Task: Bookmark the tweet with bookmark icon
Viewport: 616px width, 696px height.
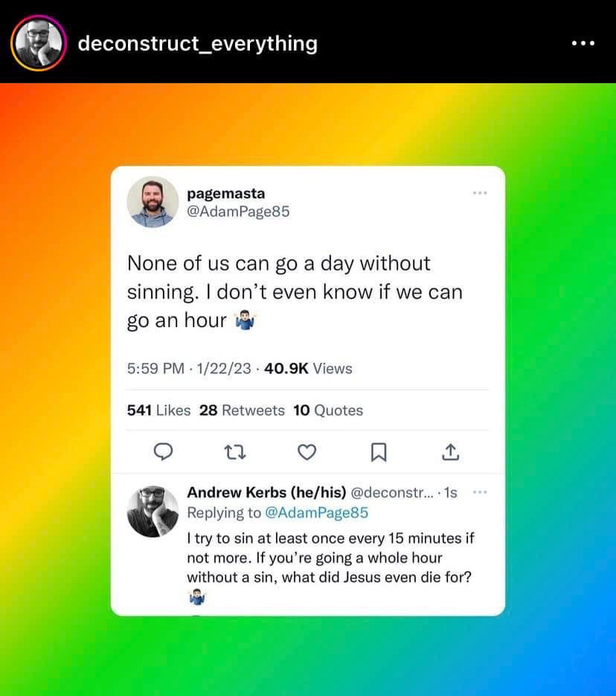Action: tap(379, 452)
